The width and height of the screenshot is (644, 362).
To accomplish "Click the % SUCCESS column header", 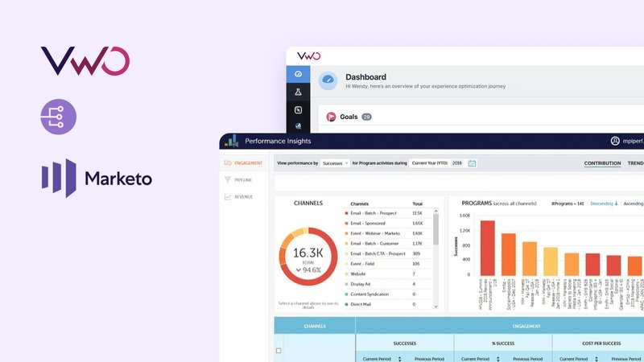I will point(503,343).
